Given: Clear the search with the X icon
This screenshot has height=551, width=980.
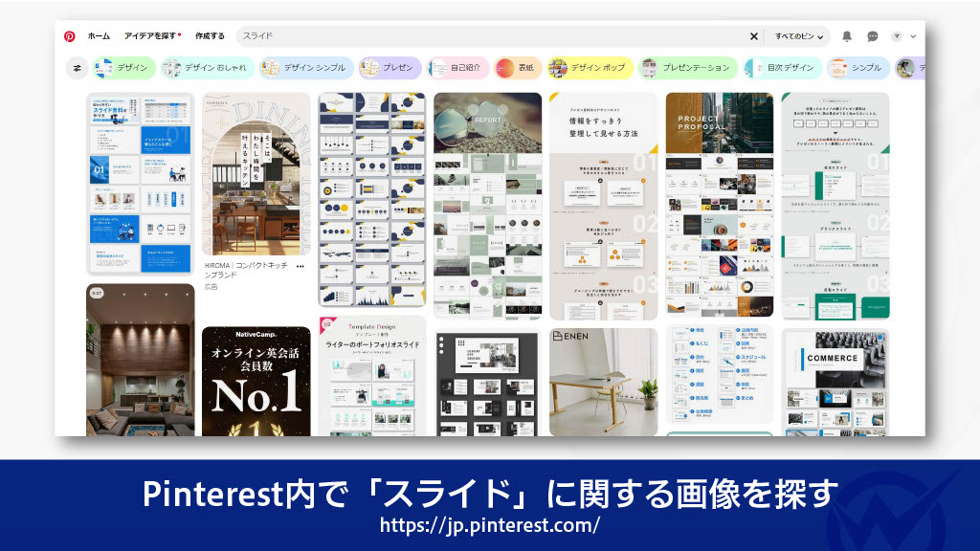Looking at the screenshot, I should [754, 34].
